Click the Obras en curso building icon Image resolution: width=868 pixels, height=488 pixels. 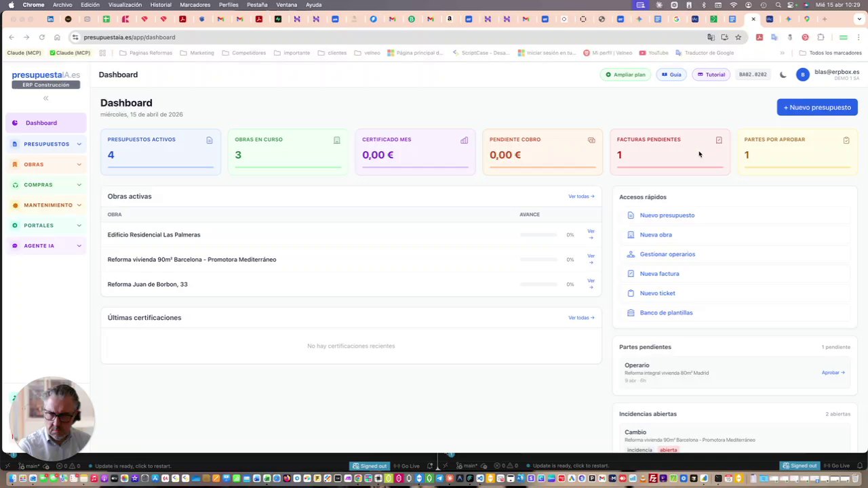tap(337, 140)
